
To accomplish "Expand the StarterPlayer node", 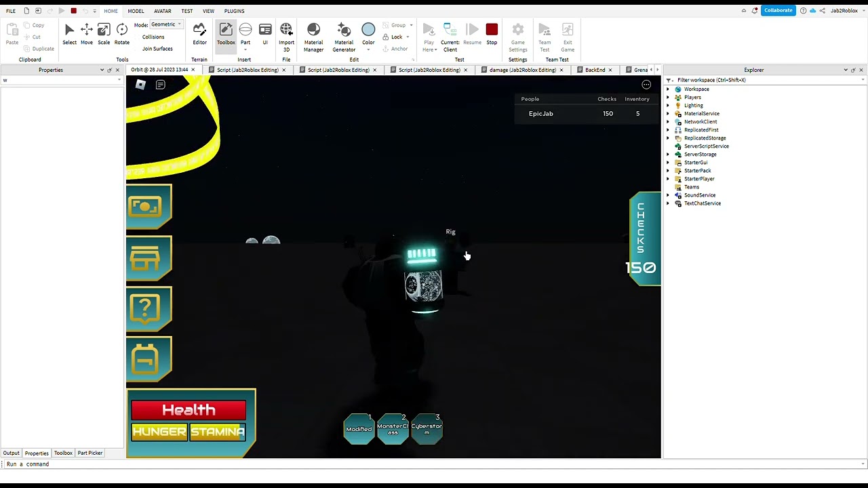I will click(x=668, y=179).
